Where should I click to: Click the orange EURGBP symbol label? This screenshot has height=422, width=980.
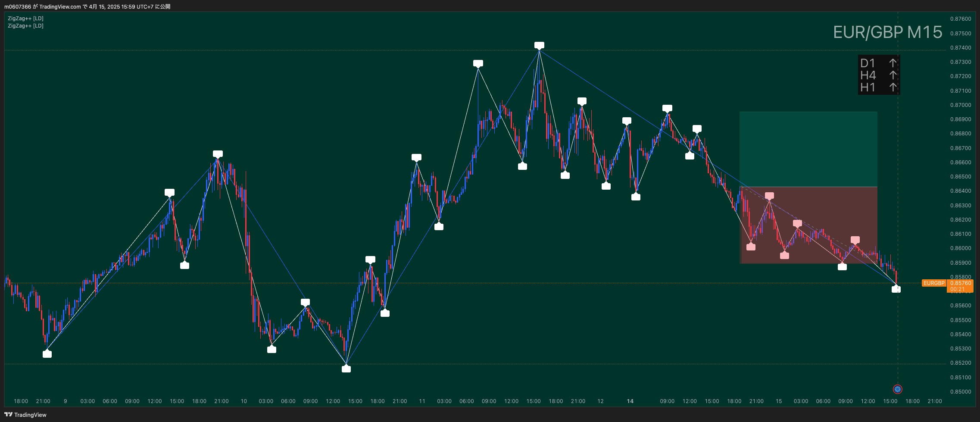[933, 283]
